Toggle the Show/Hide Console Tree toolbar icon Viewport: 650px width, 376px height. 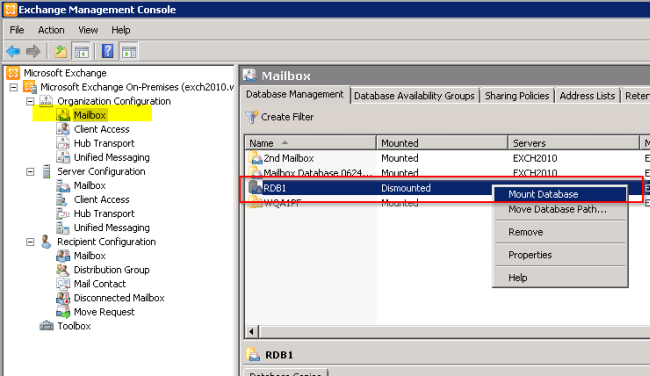(x=82, y=51)
